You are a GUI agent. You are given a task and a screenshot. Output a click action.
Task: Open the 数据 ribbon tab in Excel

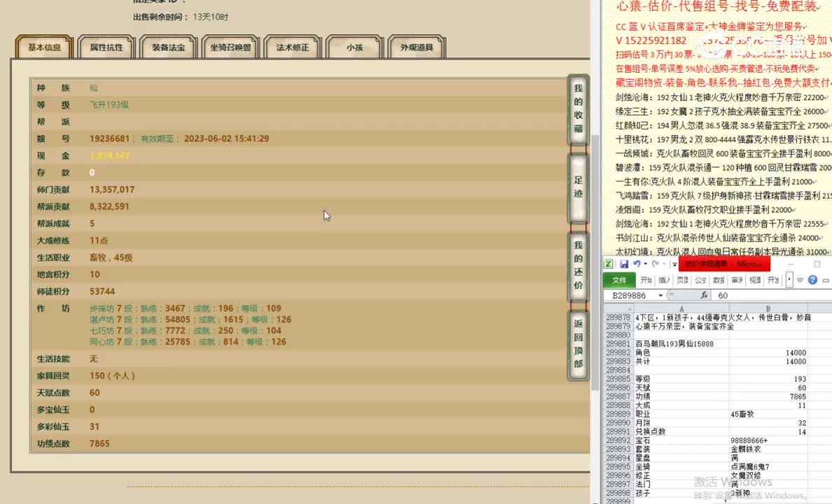click(719, 279)
